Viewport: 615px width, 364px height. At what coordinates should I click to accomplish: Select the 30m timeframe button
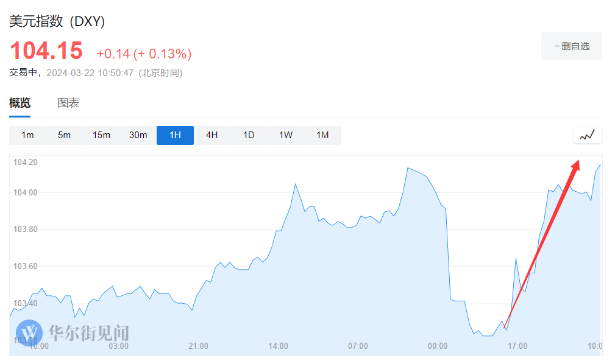(138, 135)
